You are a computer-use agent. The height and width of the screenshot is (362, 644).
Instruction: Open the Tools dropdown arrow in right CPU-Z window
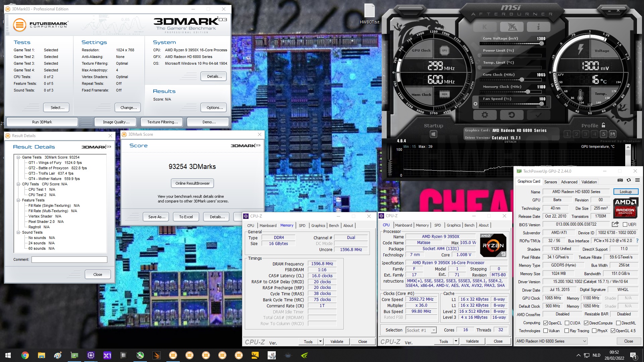point(456,341)
